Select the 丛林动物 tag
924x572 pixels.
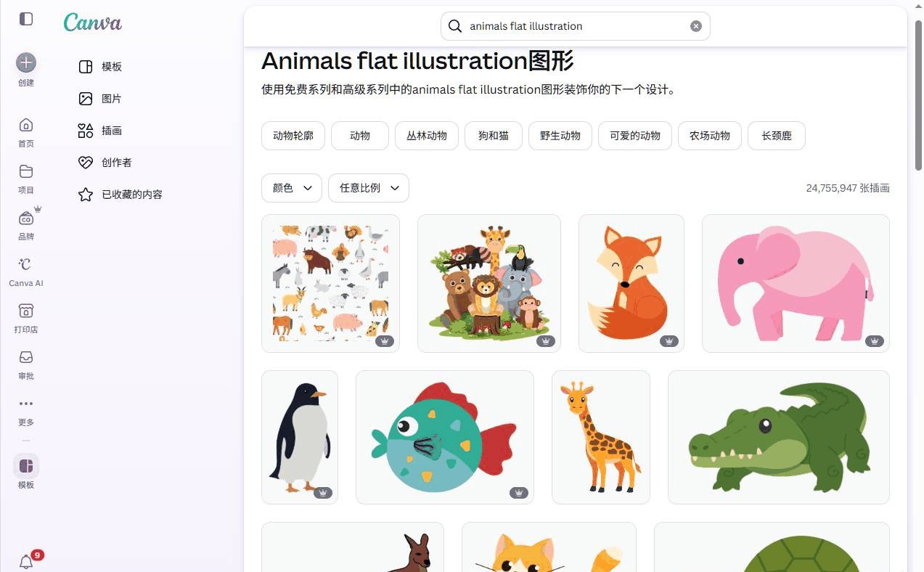point(427,136)
